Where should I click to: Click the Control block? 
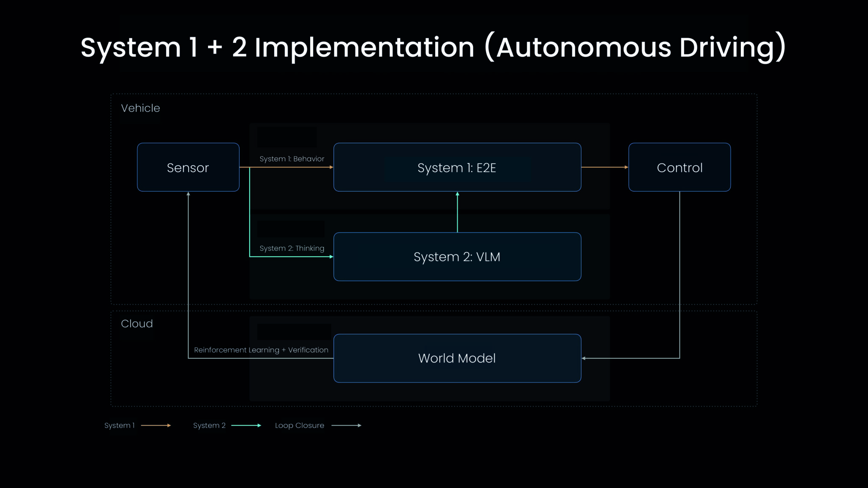coord(679,167)
